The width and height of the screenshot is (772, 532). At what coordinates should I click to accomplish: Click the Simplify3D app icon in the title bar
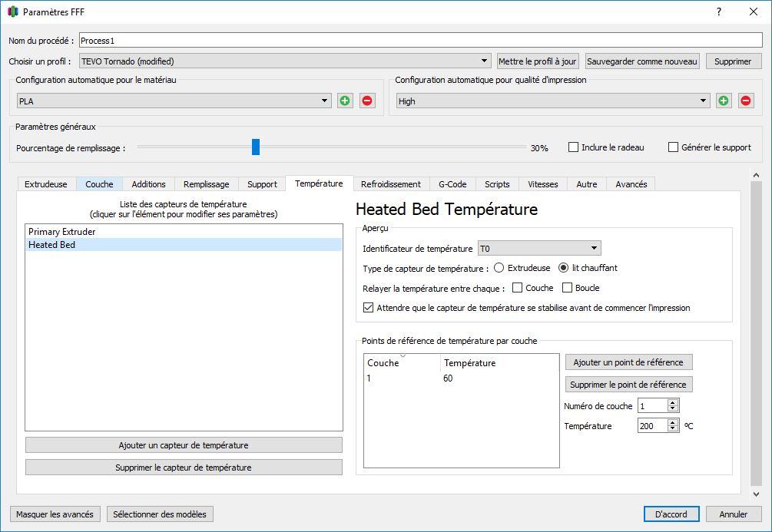tap(13, 12)
